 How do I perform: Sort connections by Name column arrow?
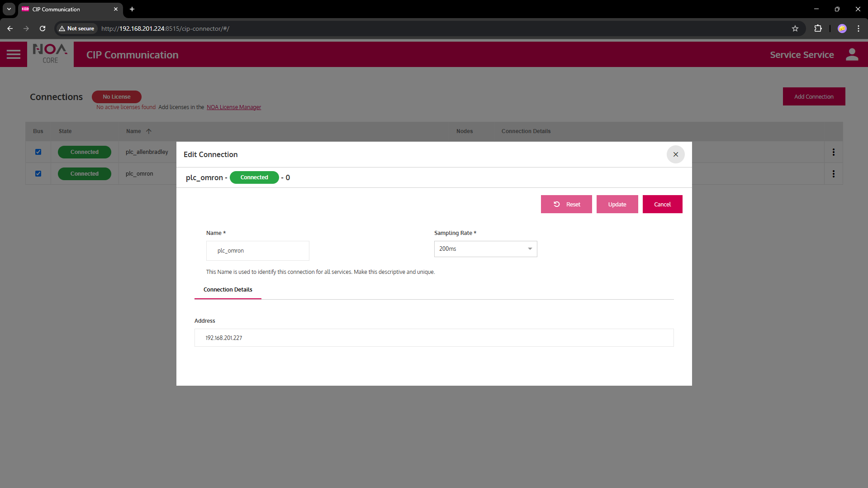(149, 131)
